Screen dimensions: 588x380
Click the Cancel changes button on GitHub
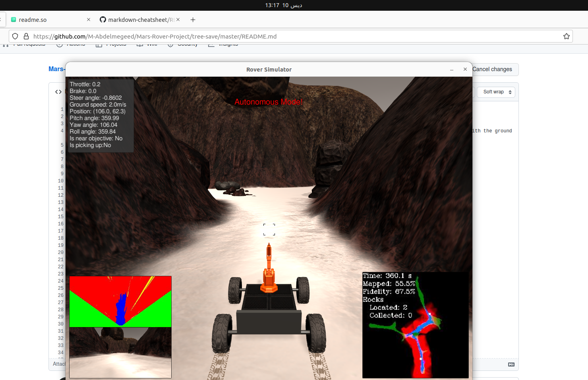pyautogui.click(x=492, y=69)
